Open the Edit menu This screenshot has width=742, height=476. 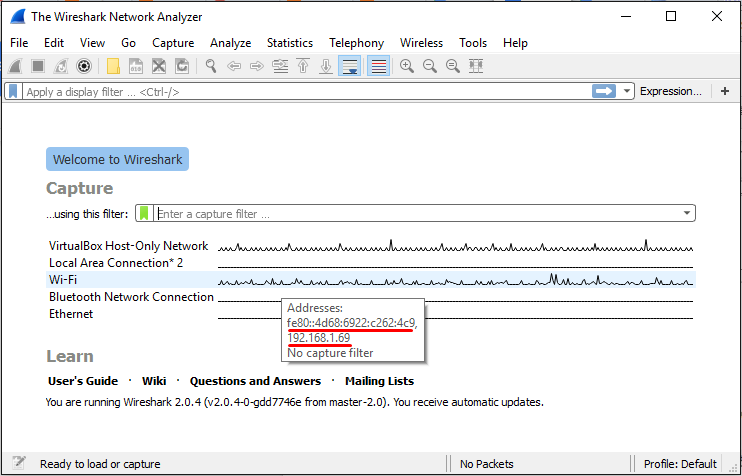(x=54, y=43)
